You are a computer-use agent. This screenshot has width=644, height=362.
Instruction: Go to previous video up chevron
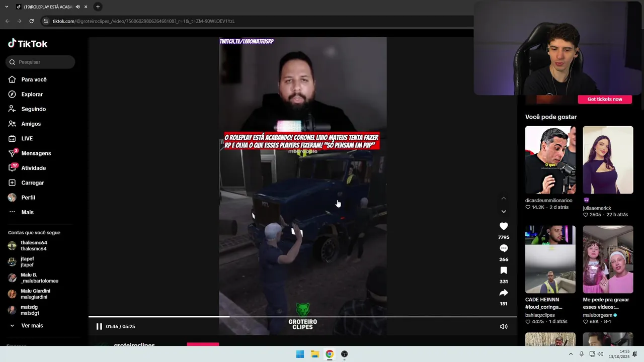click(x=504, y=198)
